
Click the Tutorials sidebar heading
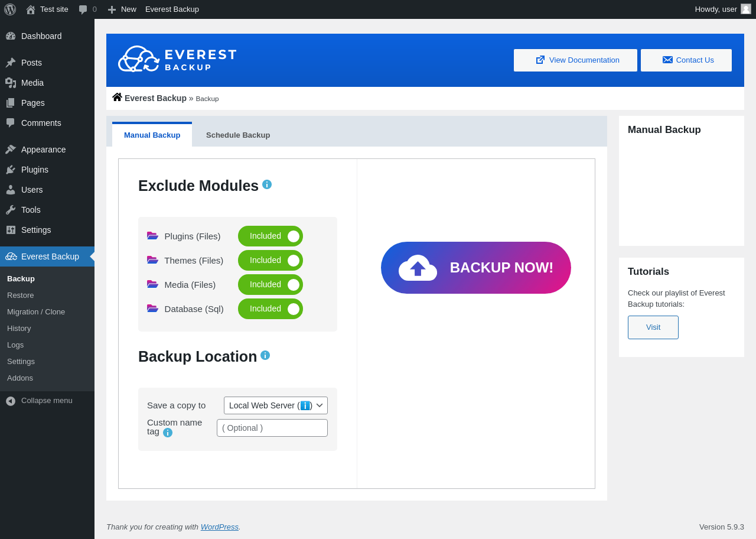click(x=649, y=272)
